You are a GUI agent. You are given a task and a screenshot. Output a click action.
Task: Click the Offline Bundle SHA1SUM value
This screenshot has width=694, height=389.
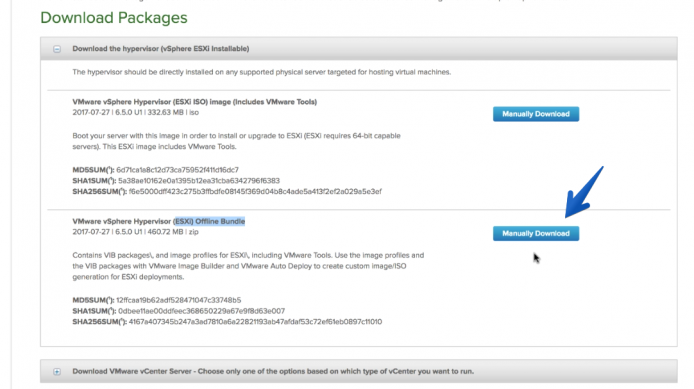(x=201, y=311)
